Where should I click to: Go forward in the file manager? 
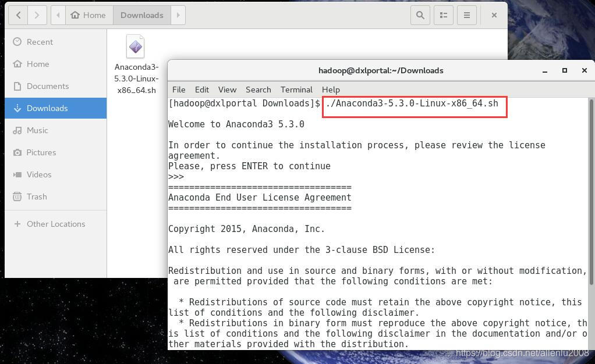point(37,15)
